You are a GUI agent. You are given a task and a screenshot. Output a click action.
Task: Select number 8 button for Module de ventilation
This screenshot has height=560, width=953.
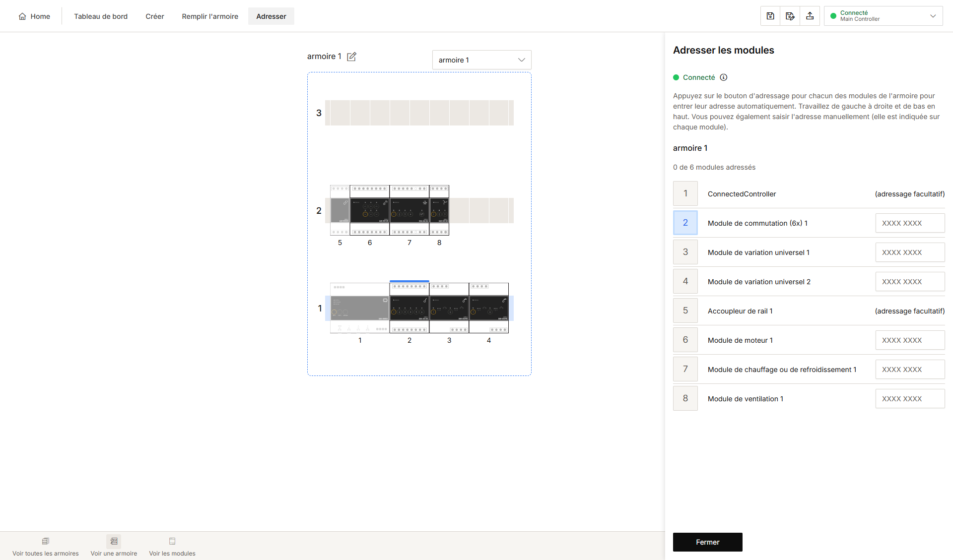685,398
